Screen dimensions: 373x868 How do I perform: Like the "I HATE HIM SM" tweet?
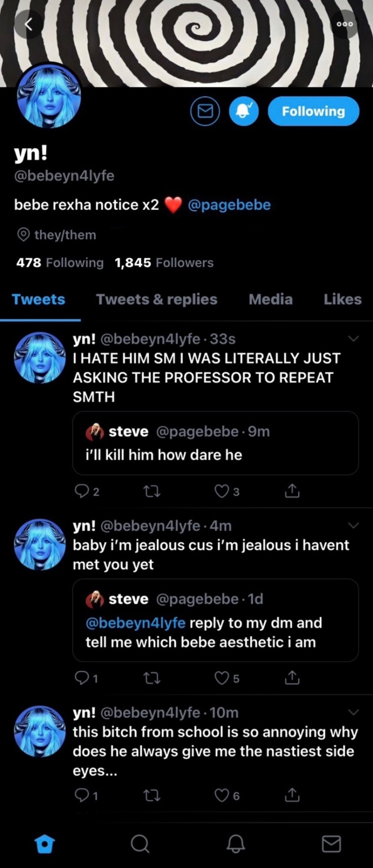click(x=221, y=491)
